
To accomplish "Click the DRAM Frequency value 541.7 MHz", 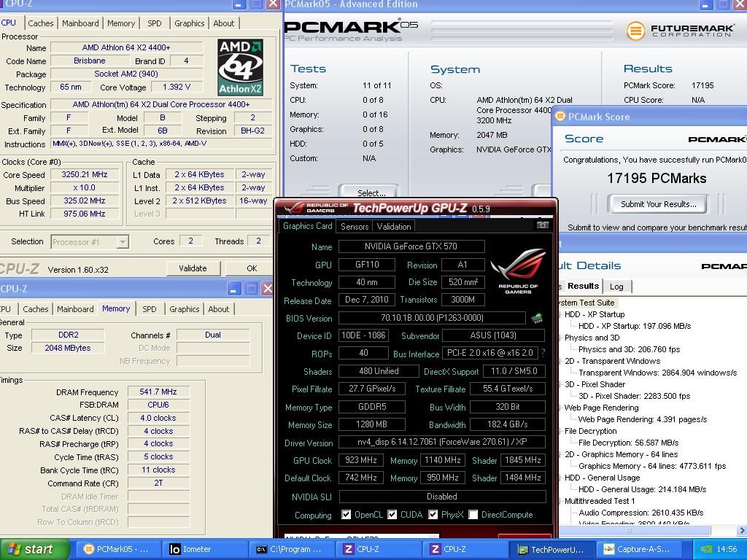I will pyautogui.click(x=158, y=392).
